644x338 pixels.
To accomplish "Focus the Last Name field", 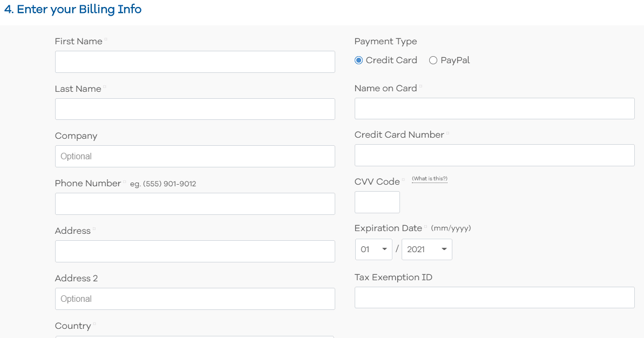I will tap(195, 109).
